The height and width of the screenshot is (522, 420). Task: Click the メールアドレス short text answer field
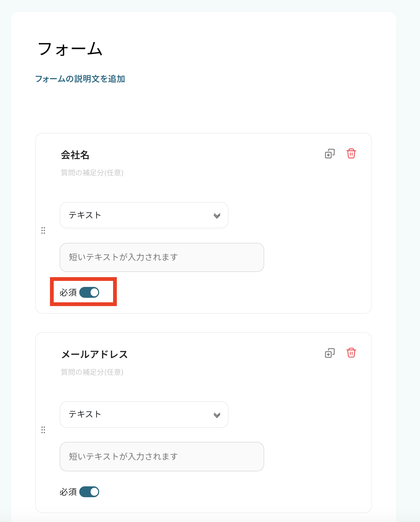click(162, 457)
